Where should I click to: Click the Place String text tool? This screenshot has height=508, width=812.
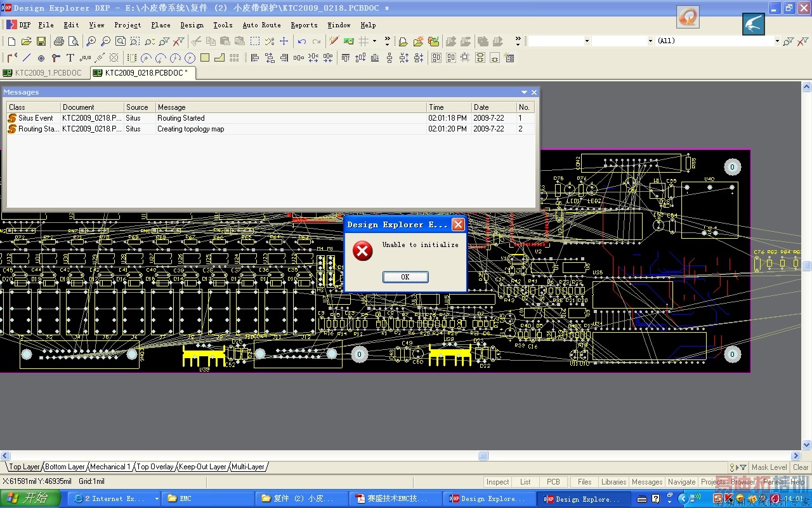[x=70, y=58]
